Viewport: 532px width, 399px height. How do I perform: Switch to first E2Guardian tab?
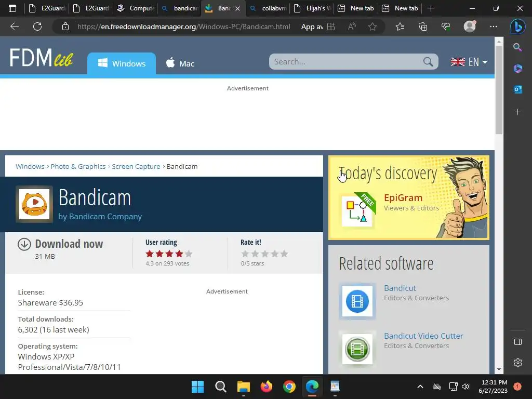click(47, 8)
